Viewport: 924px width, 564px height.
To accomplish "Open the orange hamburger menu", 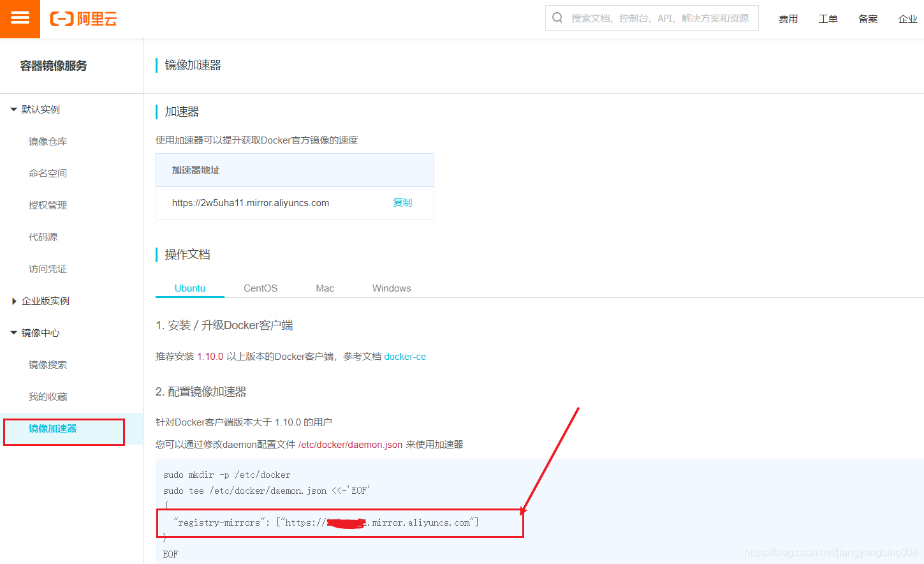I will (20, 19).
